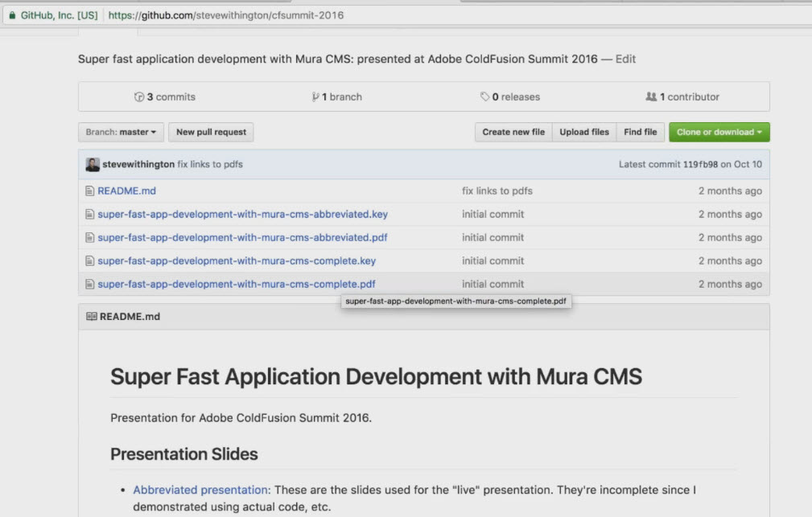Image resolution: width=812 pixels, height=517 pixels.
Task: Click stevewithington's avatar thumbnail
Action: (93, 165)
